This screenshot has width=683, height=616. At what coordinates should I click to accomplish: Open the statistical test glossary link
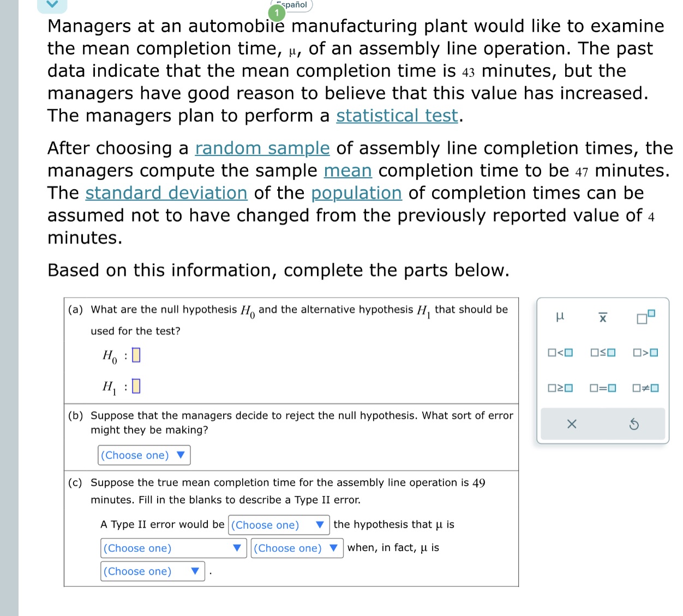tap(397, 116)
